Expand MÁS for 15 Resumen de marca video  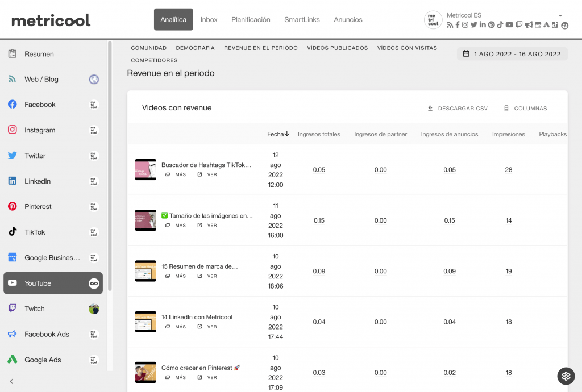(176, 276)
